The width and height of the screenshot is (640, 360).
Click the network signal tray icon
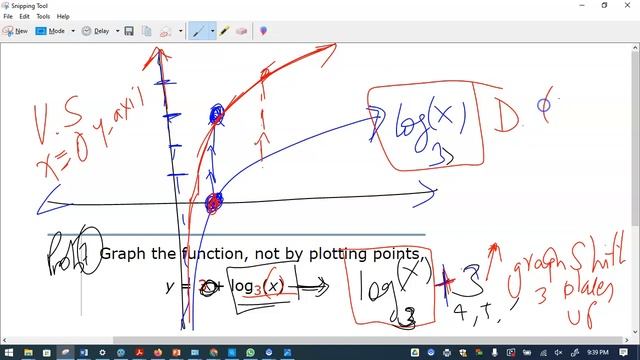pyautogui.click(x=543, y=352)
